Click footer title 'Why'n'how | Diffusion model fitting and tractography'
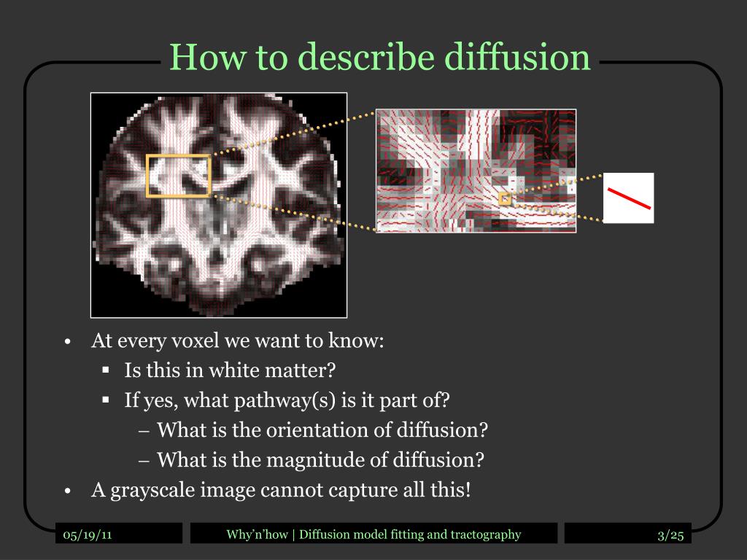 pos(373,534)
